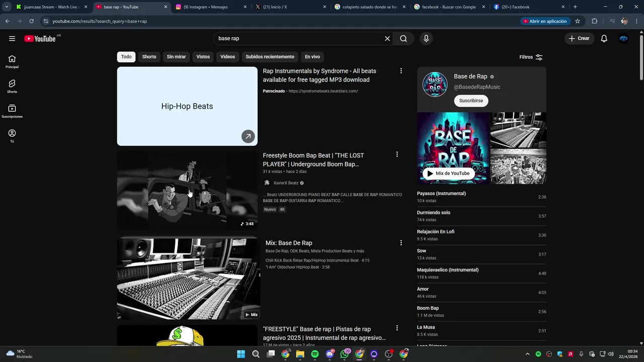
Task: Click the YouTube address bar URL
Action: pos(100,21)
